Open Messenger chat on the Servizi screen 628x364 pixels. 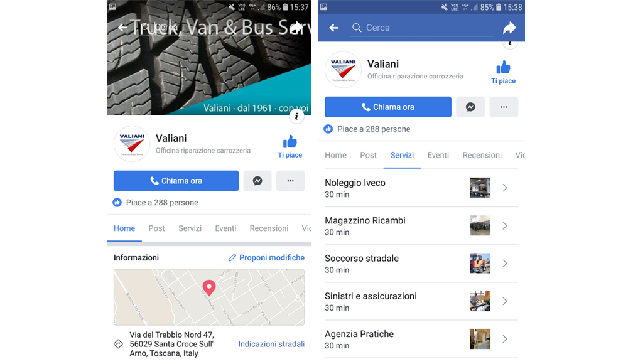470,107
